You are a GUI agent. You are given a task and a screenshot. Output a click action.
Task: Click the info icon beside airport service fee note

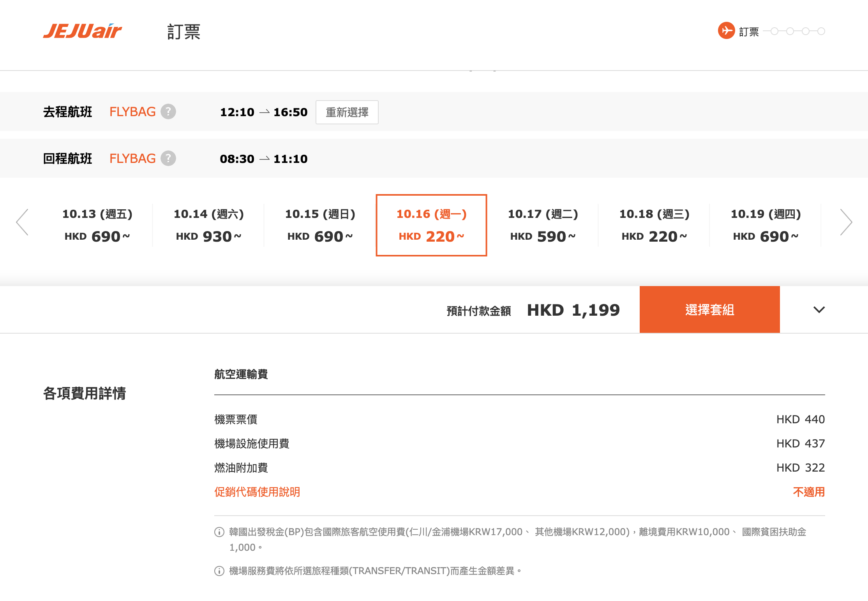pyautogui.click(x=219, y=571)
